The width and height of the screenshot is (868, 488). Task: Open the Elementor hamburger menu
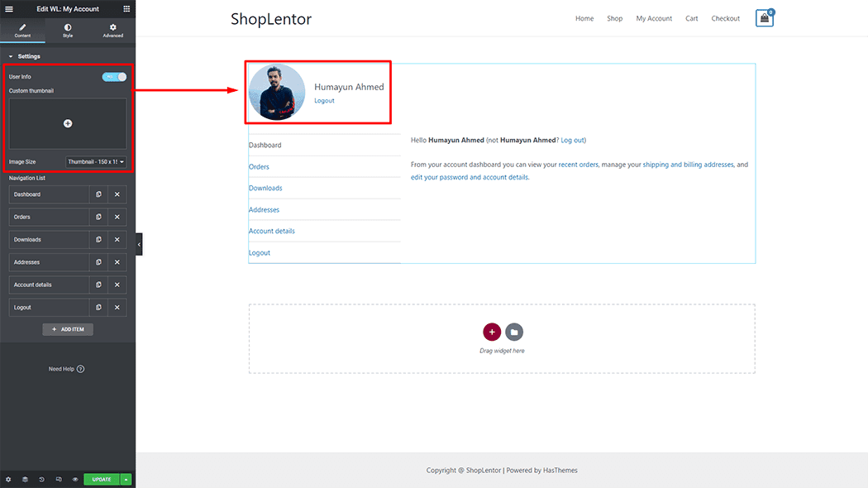coord(9,8)
